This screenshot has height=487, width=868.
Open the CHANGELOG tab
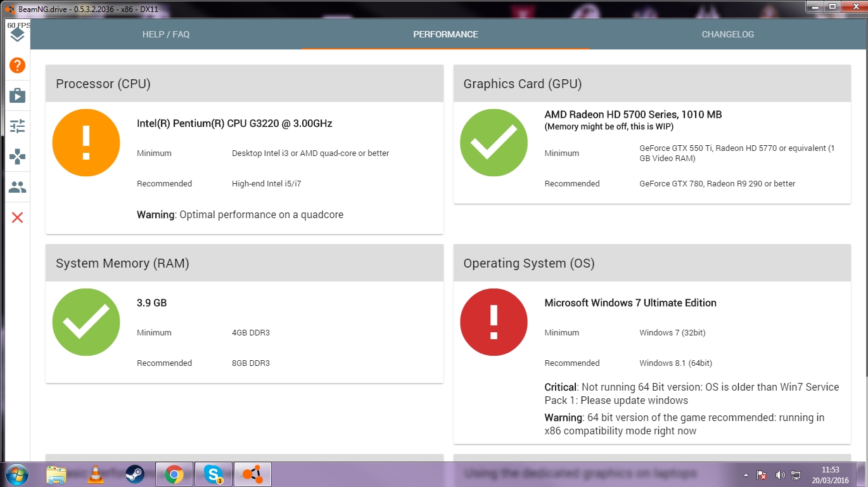click(x=728, y=34)
